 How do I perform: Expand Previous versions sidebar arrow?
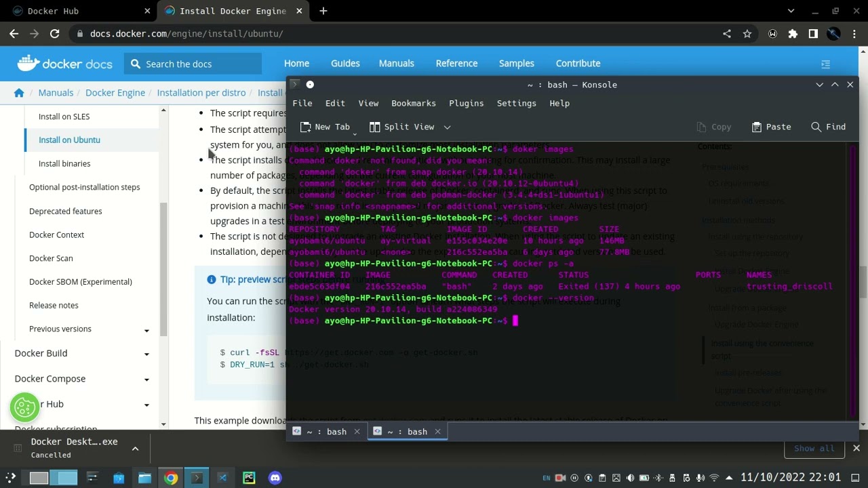coord(146,330)
